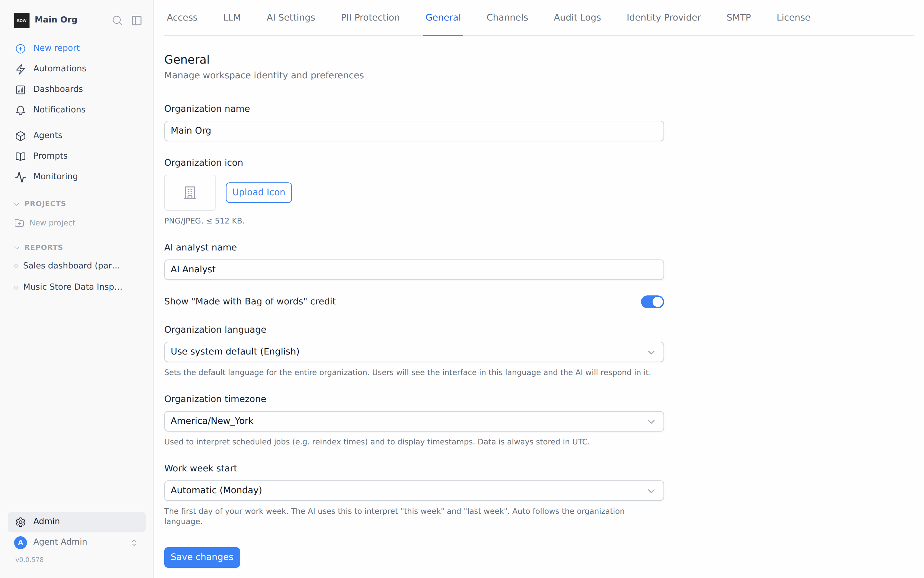This screenshot has height=578, width=924.
Task: Click the Monitoring pulse icon
Action: (x=21, y=177)
